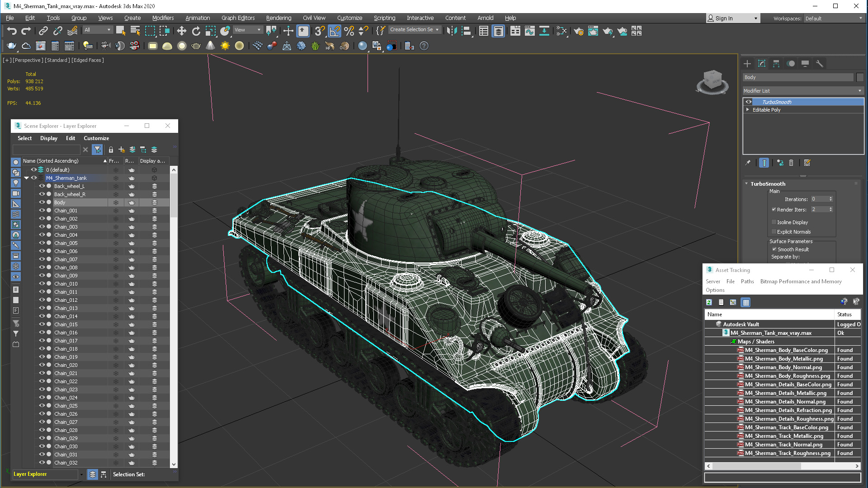This screenshot has height=488, width=868.
Task: Open the Modifier List dropdown
Action: (803, 91)
